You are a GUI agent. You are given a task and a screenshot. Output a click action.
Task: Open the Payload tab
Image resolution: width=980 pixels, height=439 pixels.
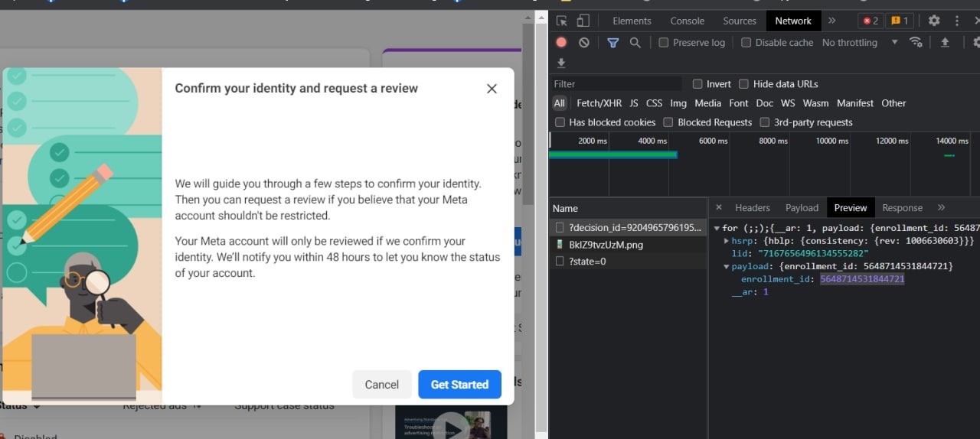click(x=802, y=207)
